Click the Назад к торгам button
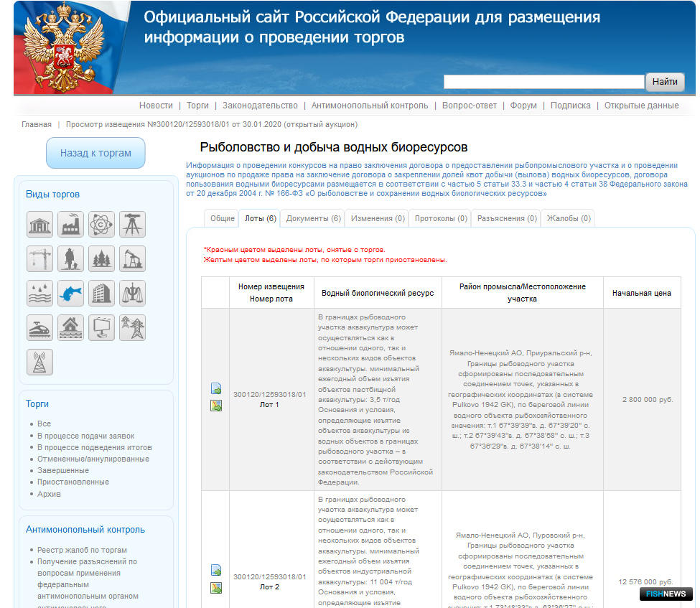Image resolution: width=700 pixels, height=608 pixels. click(95, 153)
